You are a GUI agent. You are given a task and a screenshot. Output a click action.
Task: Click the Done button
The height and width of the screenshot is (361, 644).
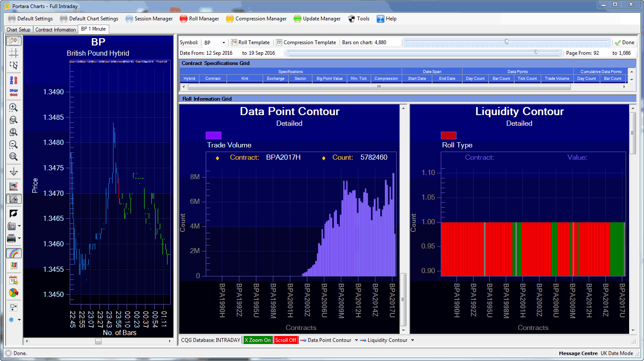tap(624, 42)
